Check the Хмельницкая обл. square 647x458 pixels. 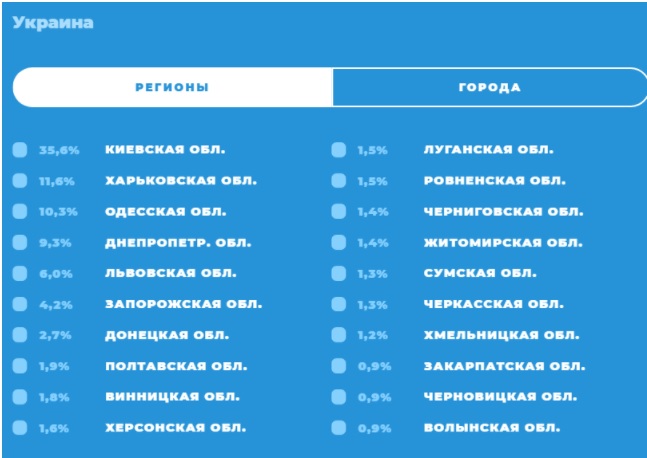click(339, 335)
